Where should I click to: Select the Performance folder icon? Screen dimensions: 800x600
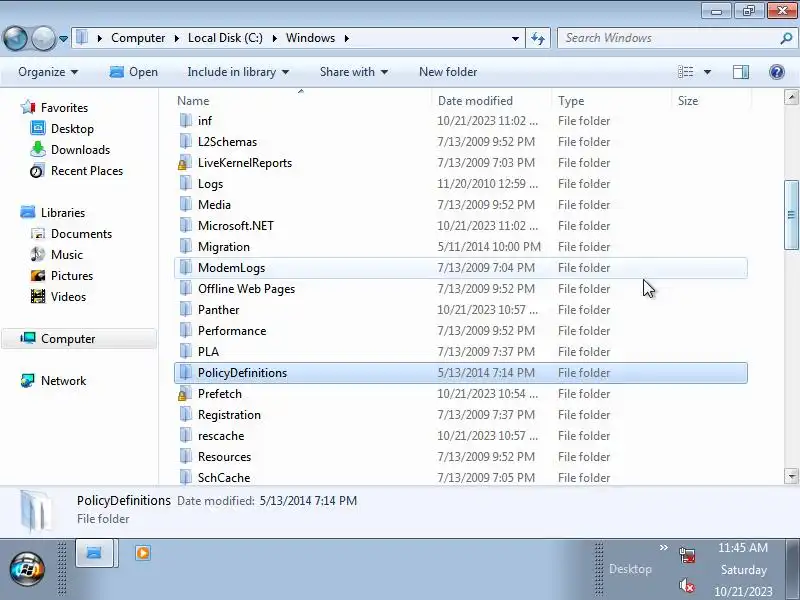[x=186, y=331]
